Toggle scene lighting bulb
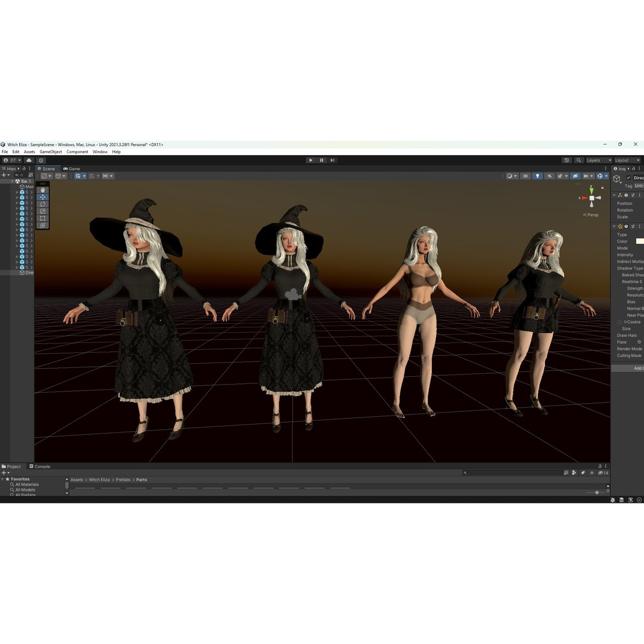This screenshot has width=644, height=644. (x=537, y=176)
